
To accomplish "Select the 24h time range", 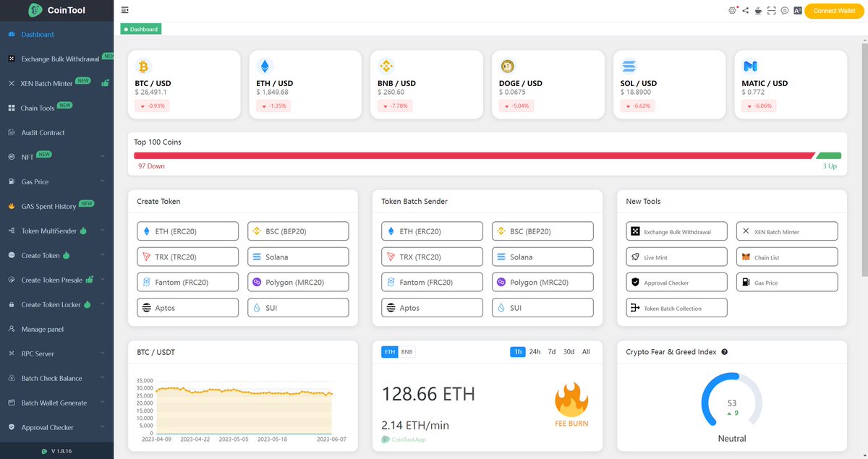I will 535,352.
